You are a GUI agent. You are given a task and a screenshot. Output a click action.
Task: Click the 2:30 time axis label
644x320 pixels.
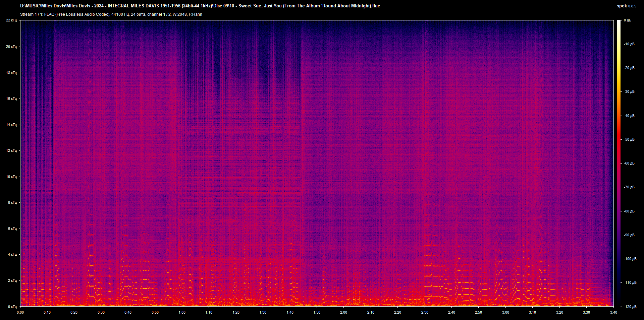pos(425,312)
